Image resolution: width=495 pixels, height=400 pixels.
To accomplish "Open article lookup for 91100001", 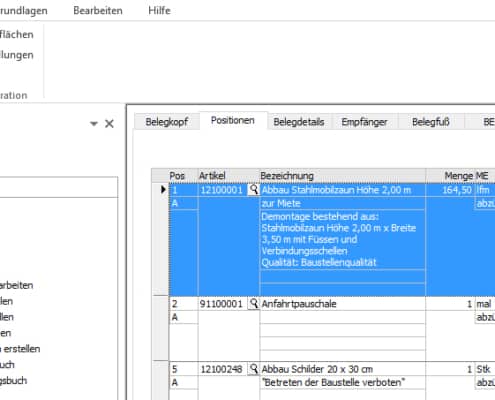I will 254,304.
